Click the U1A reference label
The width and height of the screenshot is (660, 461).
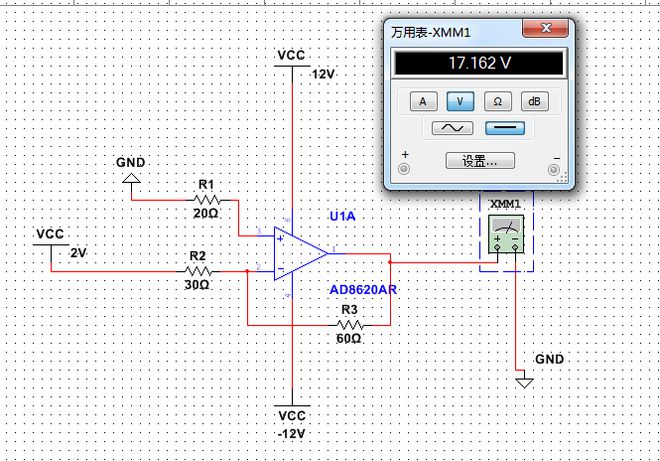coord(342,216)
